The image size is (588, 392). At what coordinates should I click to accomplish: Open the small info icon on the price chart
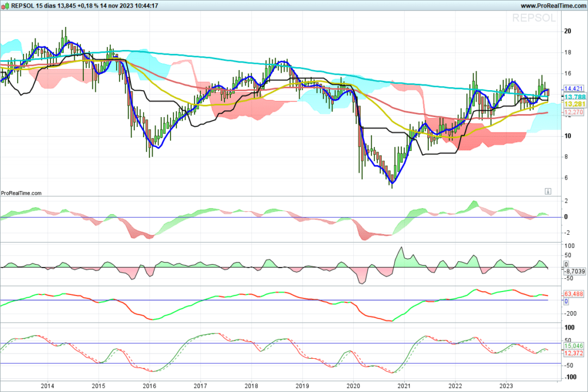548,192
